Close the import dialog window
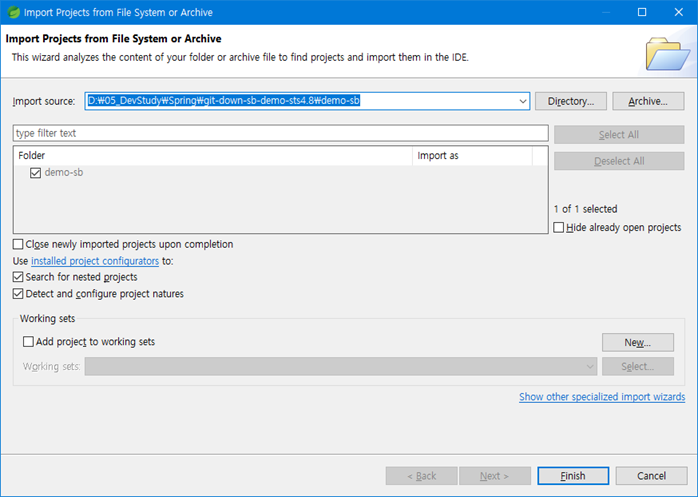 pos(678,12)
